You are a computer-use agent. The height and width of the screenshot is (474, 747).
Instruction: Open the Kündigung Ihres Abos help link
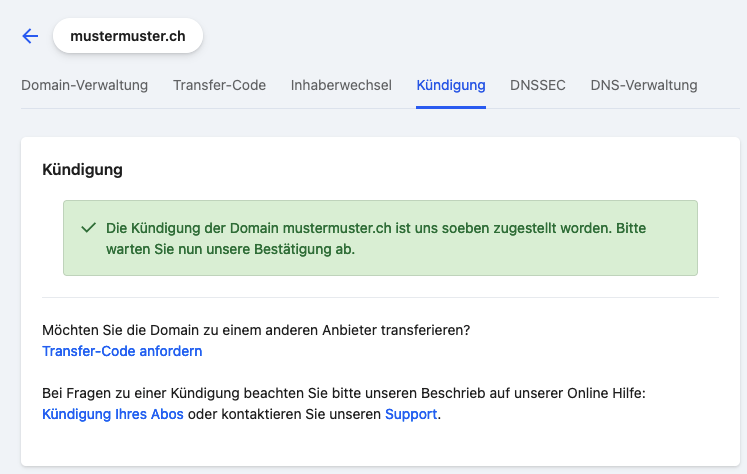click(x=113, y=414)
